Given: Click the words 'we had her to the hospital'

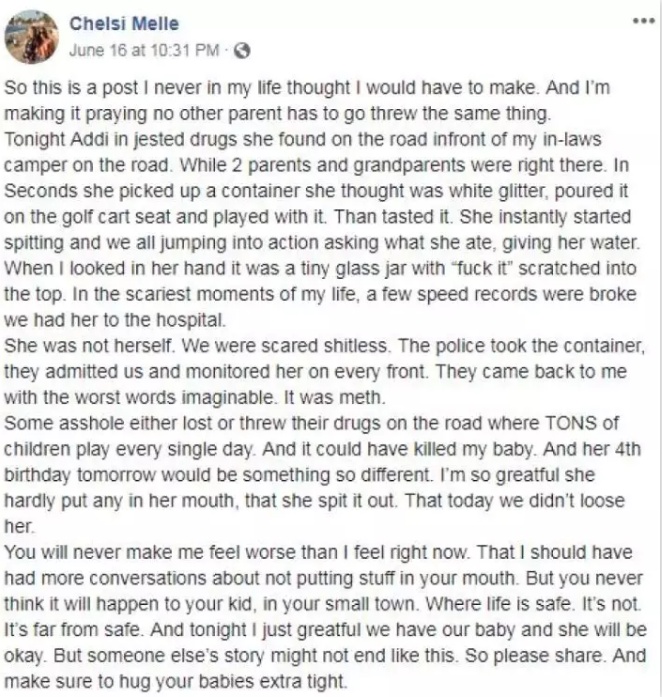Looking at the screenshot, I should (x=114, y=320).
